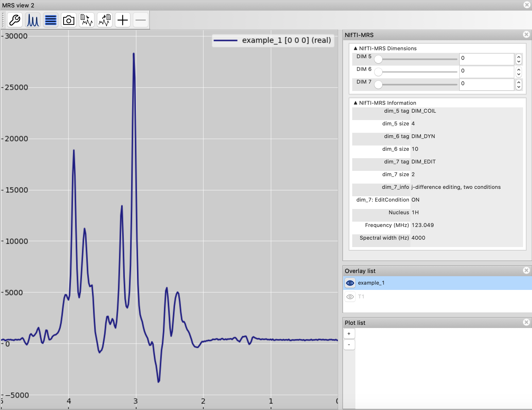The image size is (532, 410).
Task: Click the DIM_COIL value text
Action: pos(424,111)
